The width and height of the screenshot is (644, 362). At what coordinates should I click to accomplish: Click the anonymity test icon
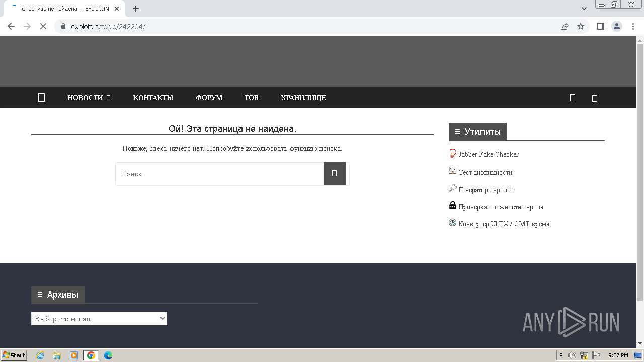click(x=453, y=171)
